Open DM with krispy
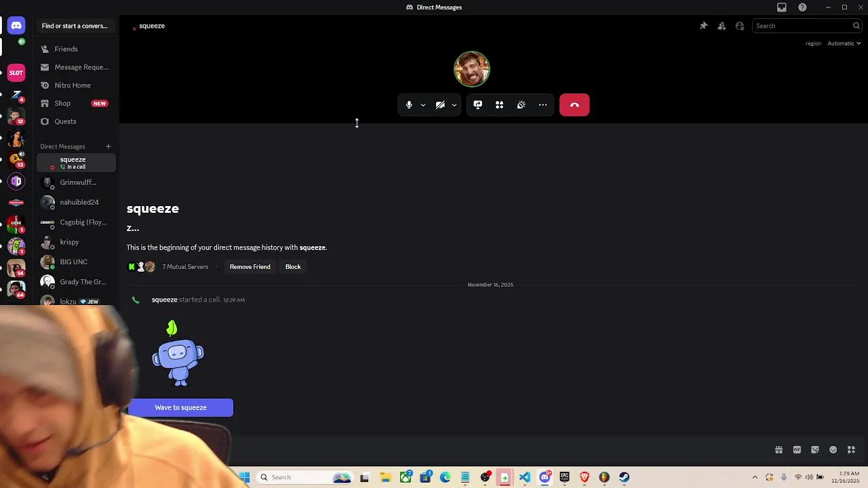The width and height of the screenshot is (868, 488). tap(76, 242)
